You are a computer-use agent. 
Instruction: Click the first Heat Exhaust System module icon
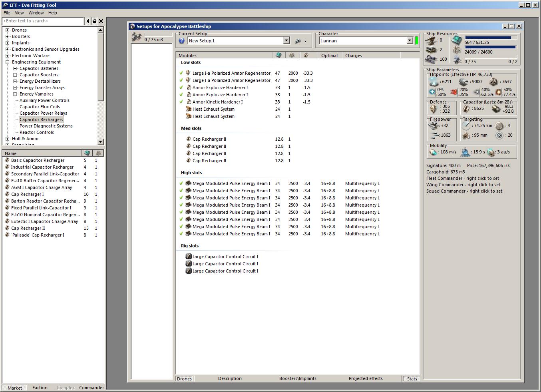tap(189, 109)
